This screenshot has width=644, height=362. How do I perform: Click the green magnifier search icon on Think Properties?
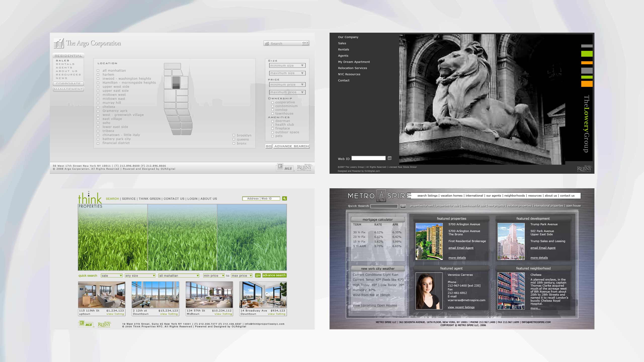pyautogui.click(x=285, y=199)
